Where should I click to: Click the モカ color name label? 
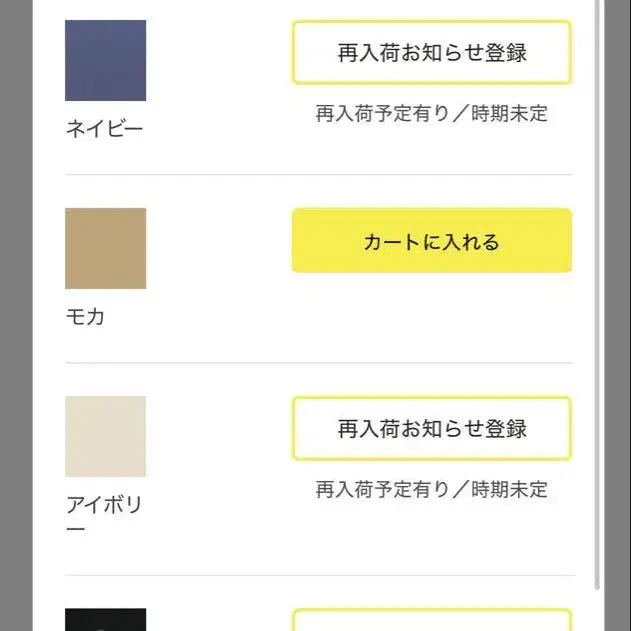85,317
